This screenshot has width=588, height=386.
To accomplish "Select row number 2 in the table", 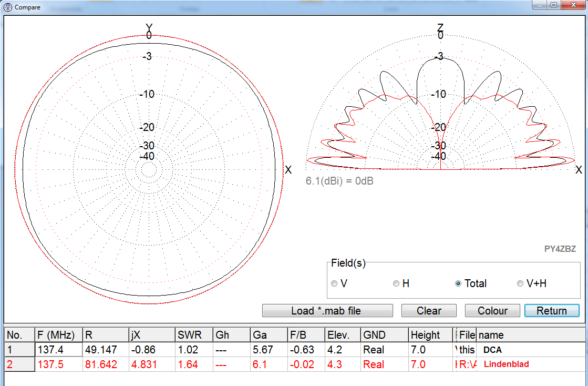I will [x=19, y=364].
